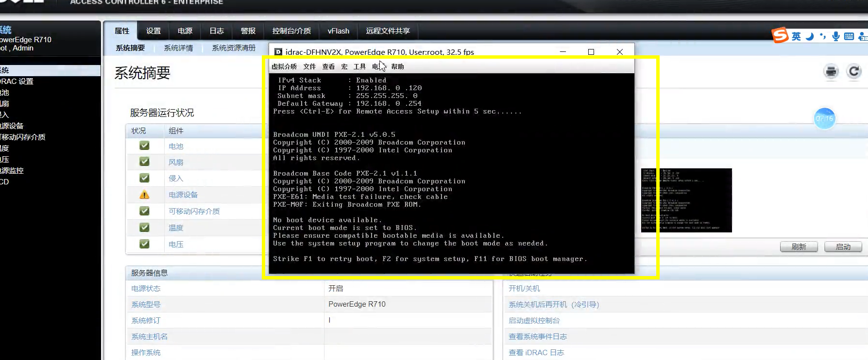Switch to the 控制台/介质 tab
868x360 pixels.
[x=291, y=31]
